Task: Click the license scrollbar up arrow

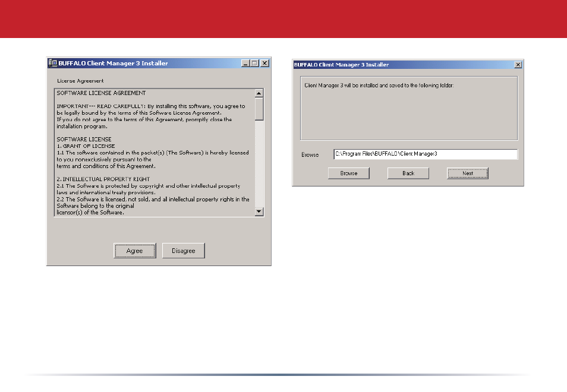Action: coord(259,93)
